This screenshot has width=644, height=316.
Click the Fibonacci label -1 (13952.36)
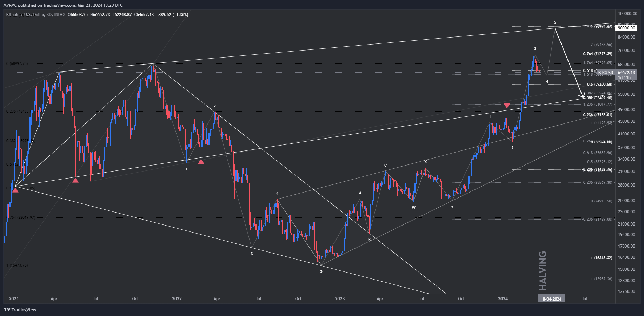tap(601, 279)
